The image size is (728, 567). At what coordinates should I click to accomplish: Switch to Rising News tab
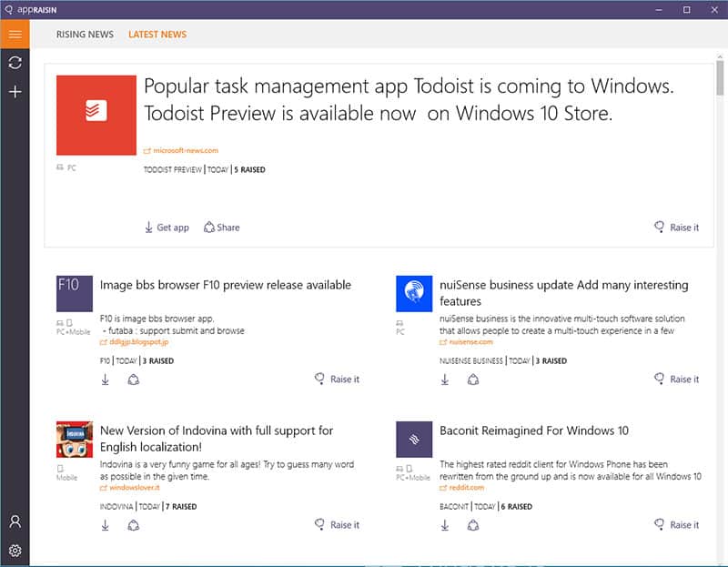(85, 35)
